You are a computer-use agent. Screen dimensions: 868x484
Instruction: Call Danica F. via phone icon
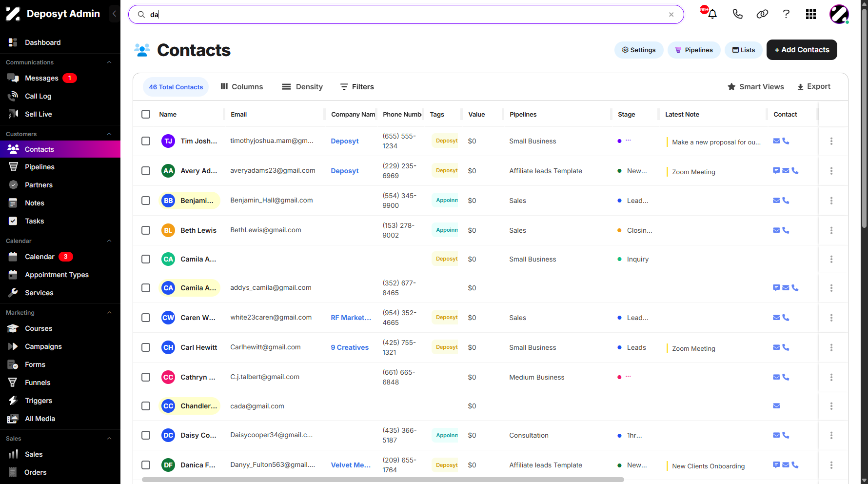coord(795,465)
